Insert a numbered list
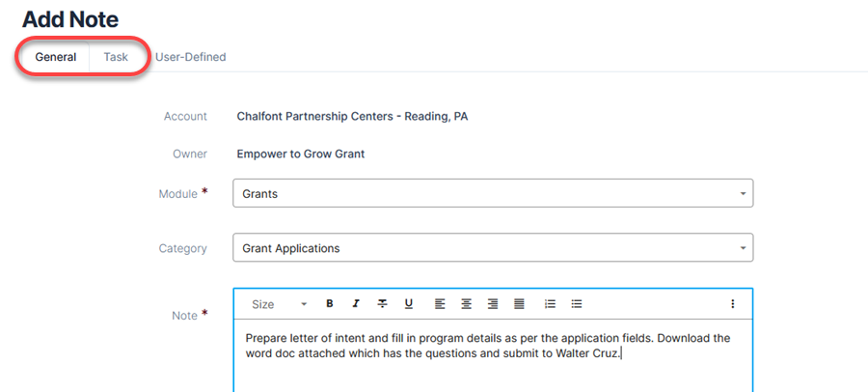Viewport: 868px width, 392px height. [550, 304]
